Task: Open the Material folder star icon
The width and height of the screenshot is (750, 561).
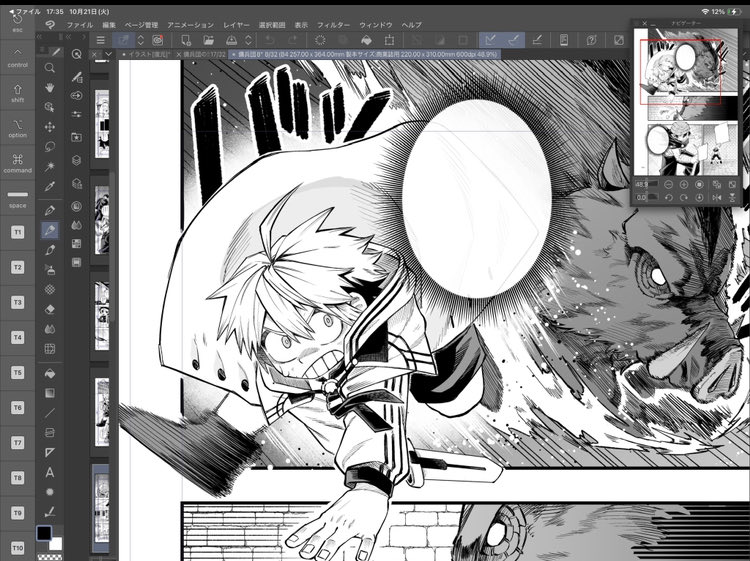Action: coord(77,137)
